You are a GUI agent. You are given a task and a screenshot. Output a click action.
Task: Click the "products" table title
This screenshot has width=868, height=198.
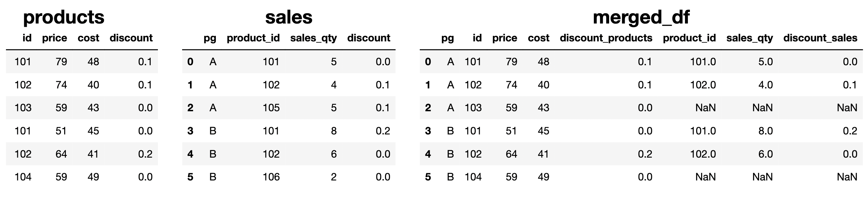pos(63,17)
